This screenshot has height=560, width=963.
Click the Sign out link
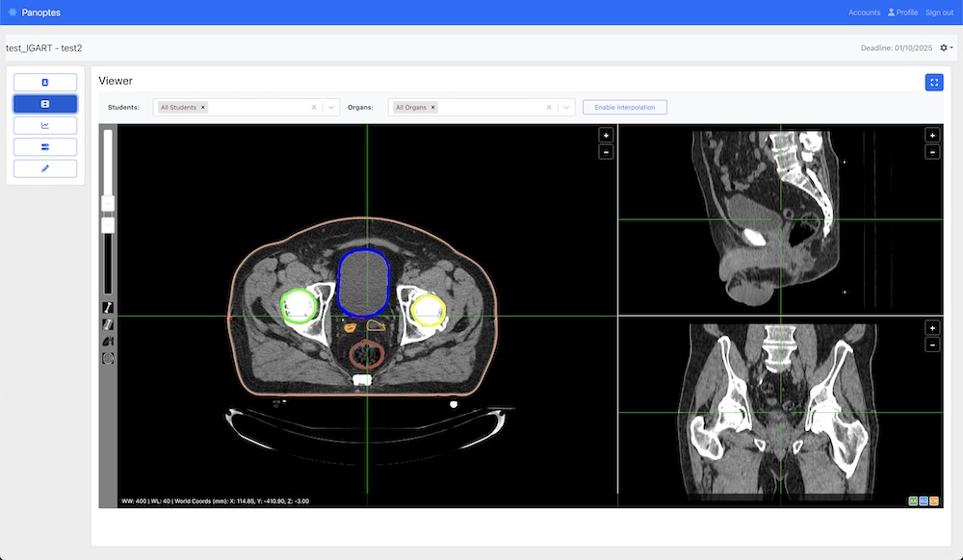[x=939, y=13]
